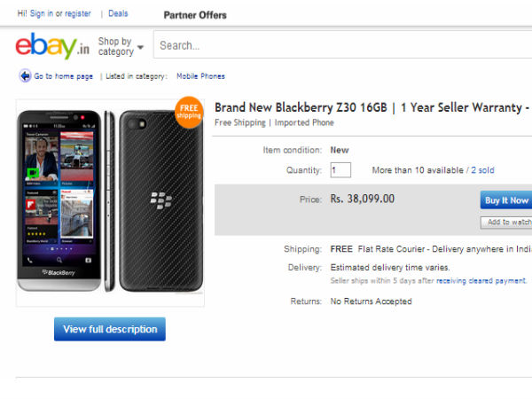This screenshot has height=399, width=532.
Task: Open the register link
Action: pos(77,14)
